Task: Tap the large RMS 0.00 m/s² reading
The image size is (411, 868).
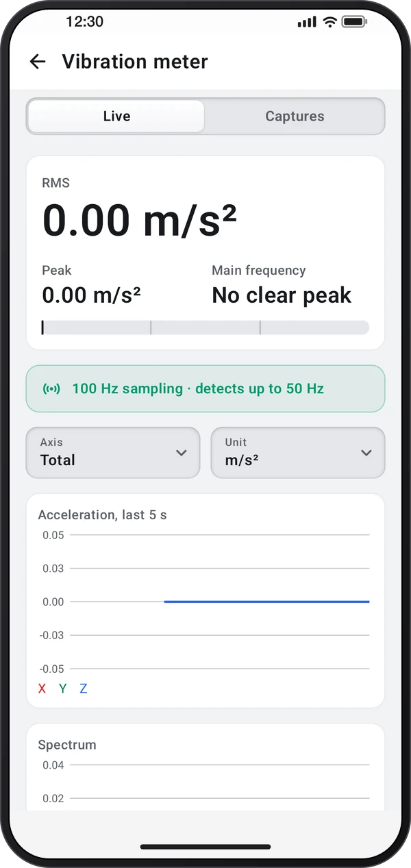Action: point(140,220)
